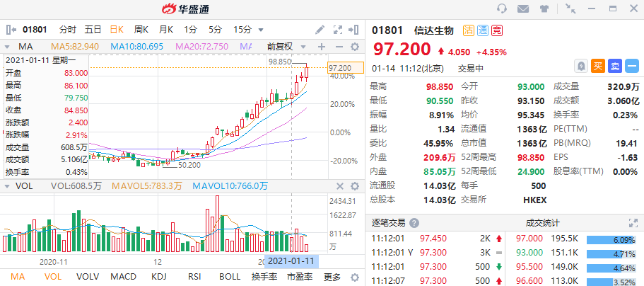Switch to the 15分 fifteen-minute chart
644x286 pixels.
click(242, 30)
